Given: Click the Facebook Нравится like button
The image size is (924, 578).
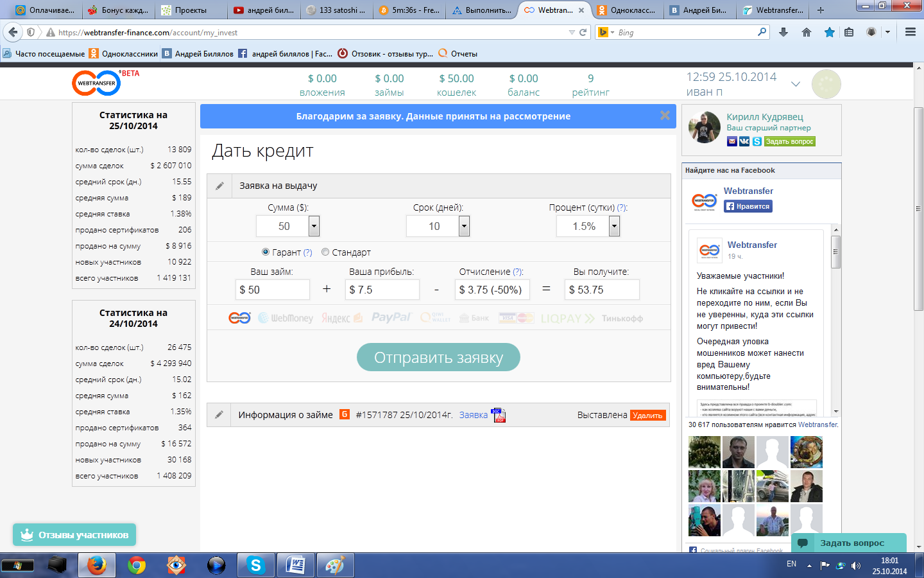Looking at the screenshot, I should [748, 206].
